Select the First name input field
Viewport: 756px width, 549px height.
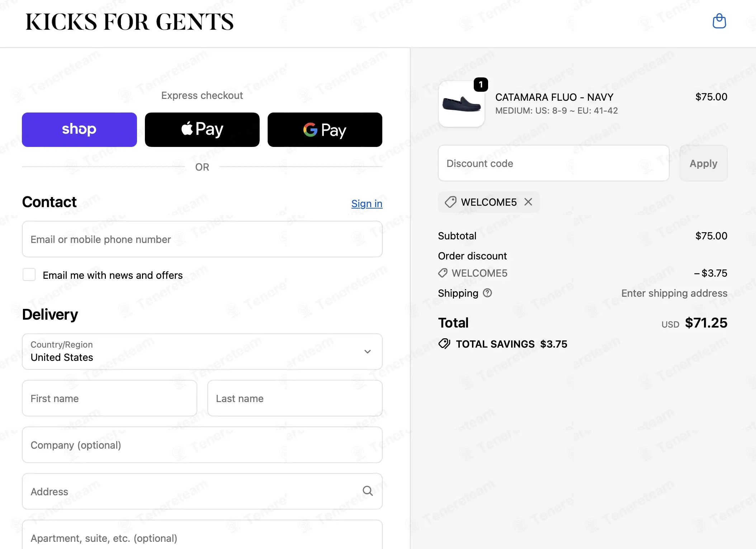[x=109, y=398]
